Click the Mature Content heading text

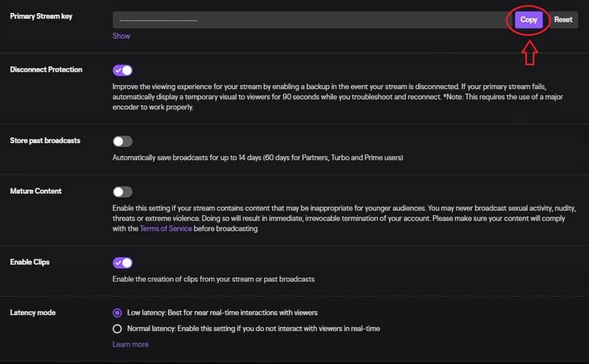(x=35, y=191)
